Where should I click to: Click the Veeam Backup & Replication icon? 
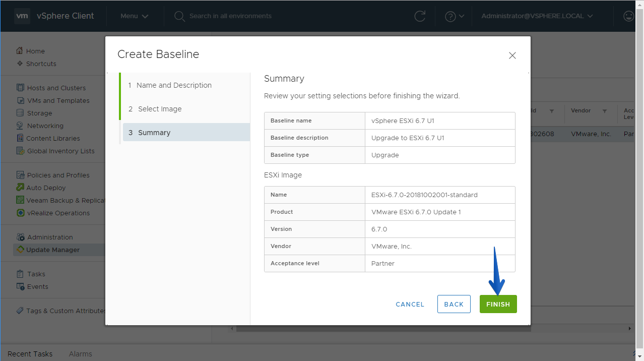point(20,200)
